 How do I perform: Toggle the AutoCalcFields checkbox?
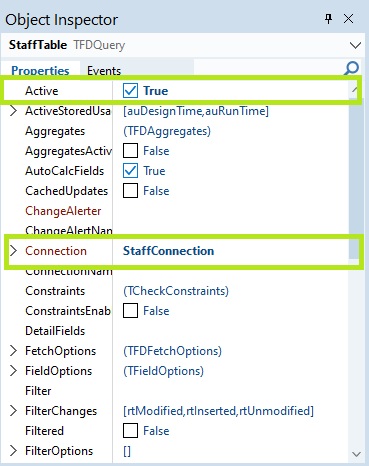pos(130,171)
